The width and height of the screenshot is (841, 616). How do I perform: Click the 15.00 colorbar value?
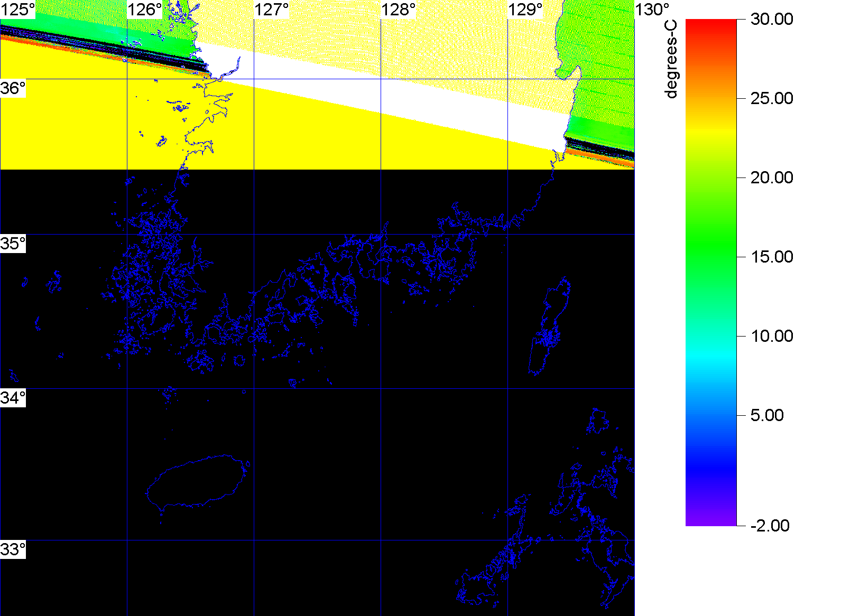coord(772,257)
